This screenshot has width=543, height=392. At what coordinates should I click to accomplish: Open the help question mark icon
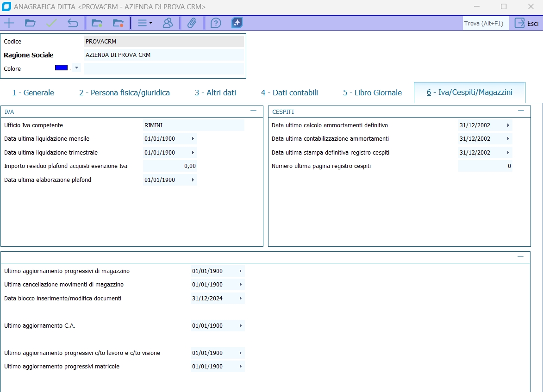[x=215, y=23]
